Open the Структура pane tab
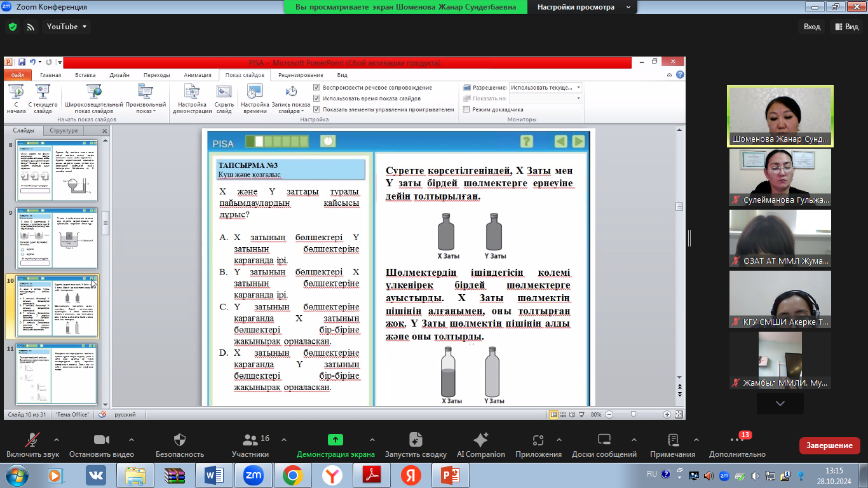The height and width of the screenshot is (488, 868). click(64, 130)
